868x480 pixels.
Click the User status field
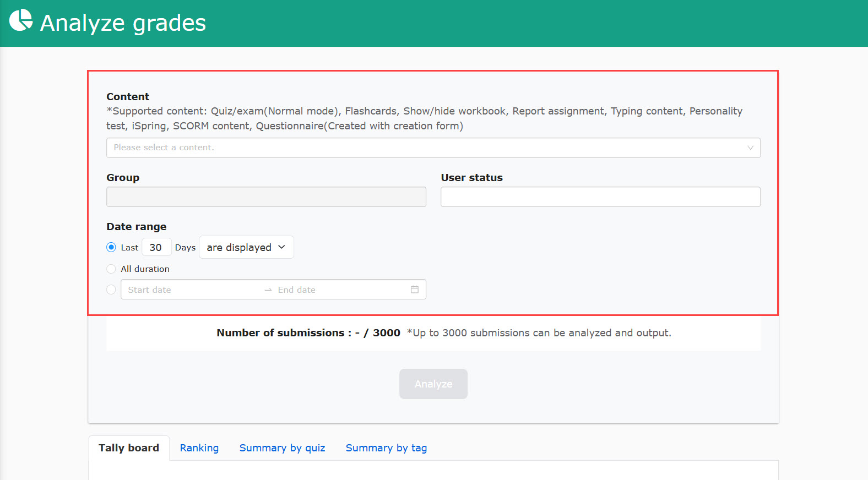[600, 197]
